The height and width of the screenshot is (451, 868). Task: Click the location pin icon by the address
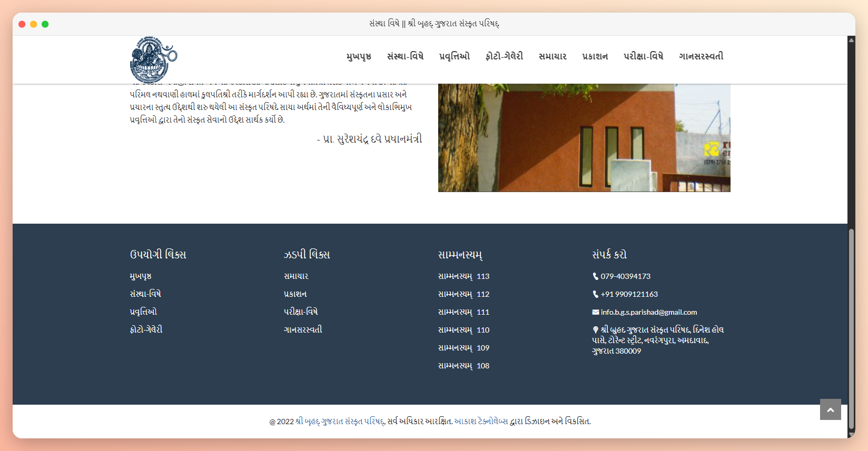point(596,330)
